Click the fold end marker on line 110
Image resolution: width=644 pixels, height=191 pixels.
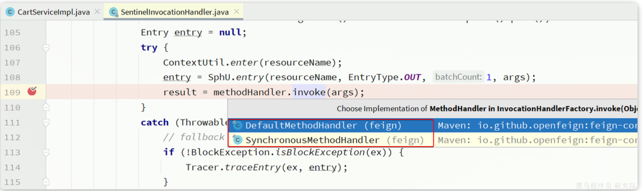tap(46, 107)
